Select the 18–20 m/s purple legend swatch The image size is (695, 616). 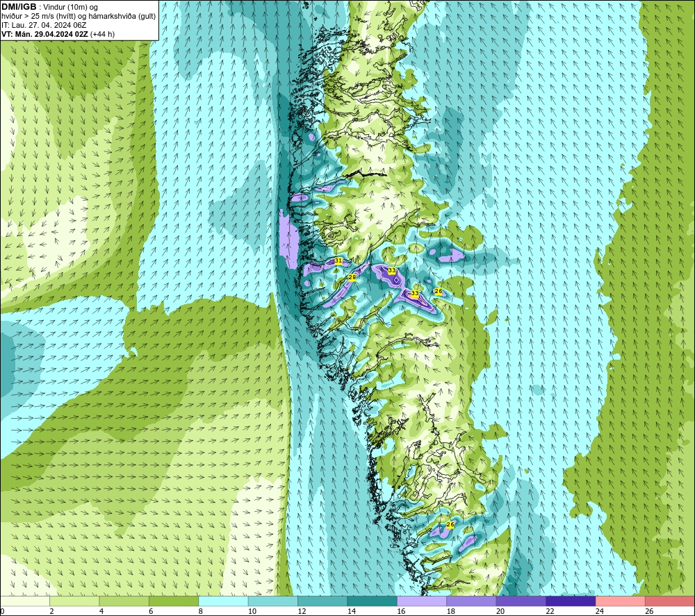click(x=472, y=601)
